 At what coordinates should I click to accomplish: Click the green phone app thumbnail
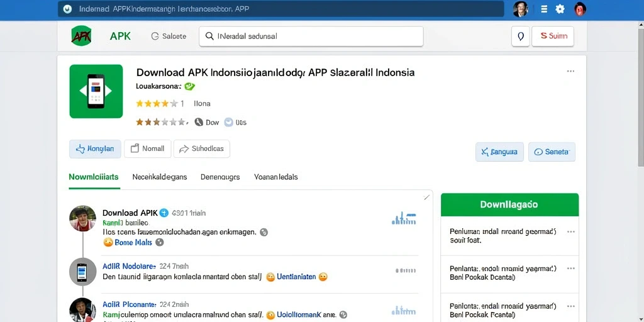[x=96, y=91]
